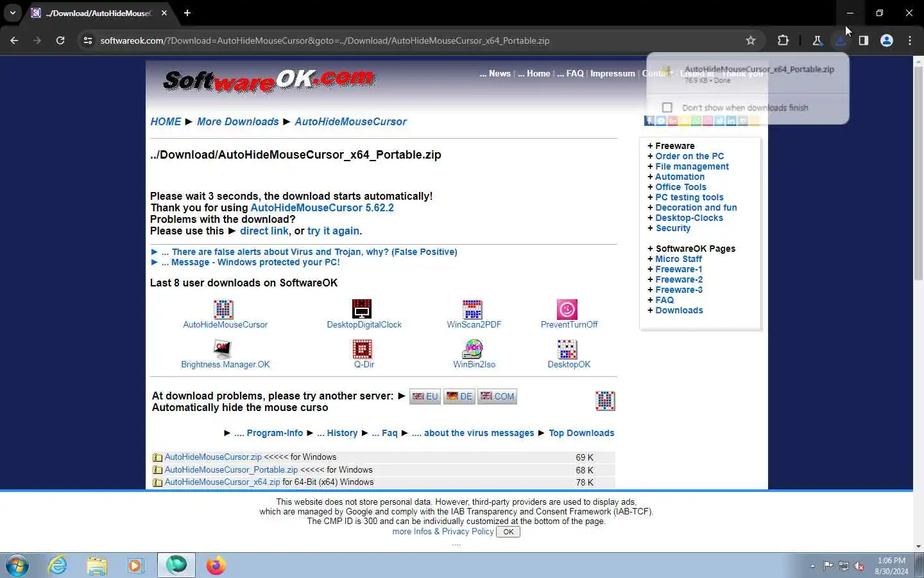Image resolution: width=924 pixels, height=578 pixels.
Task: Open the Downloads toolbar icon
Action: coord(841,40)
